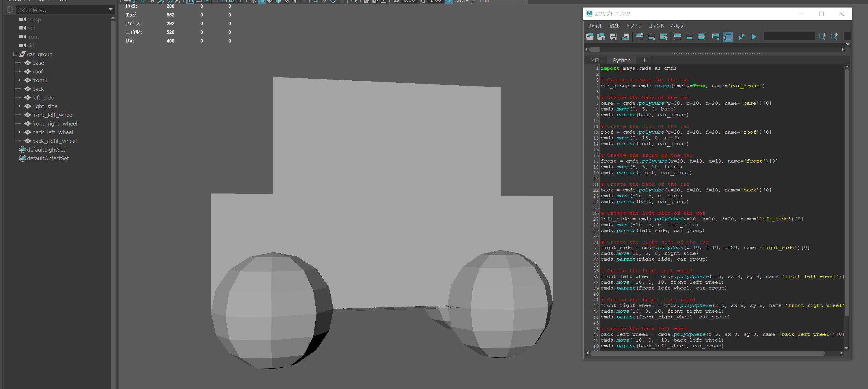868x389 pixels.
Task: Click the script editor search field
Action: (789, 36)
